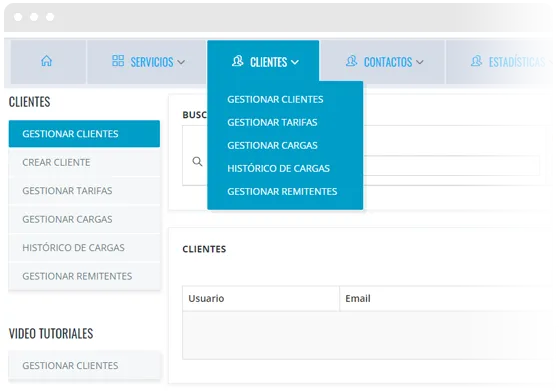Open Gestionar Clientes in Clientes sidebar

click(x=84, y=134)
